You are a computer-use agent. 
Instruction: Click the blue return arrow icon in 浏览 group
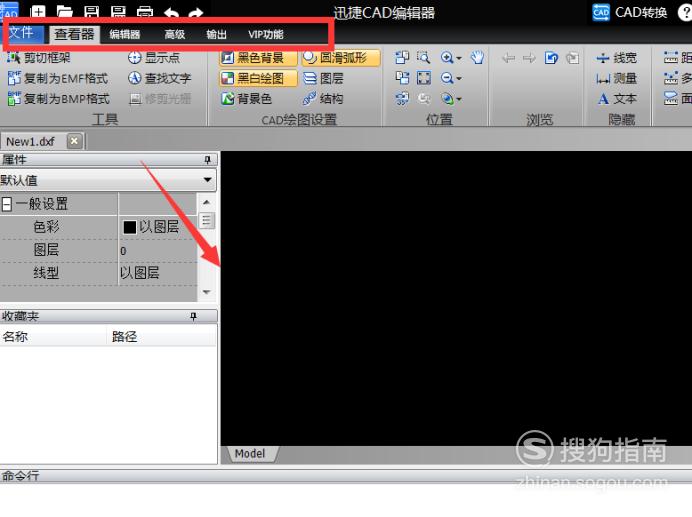(551, 58)
